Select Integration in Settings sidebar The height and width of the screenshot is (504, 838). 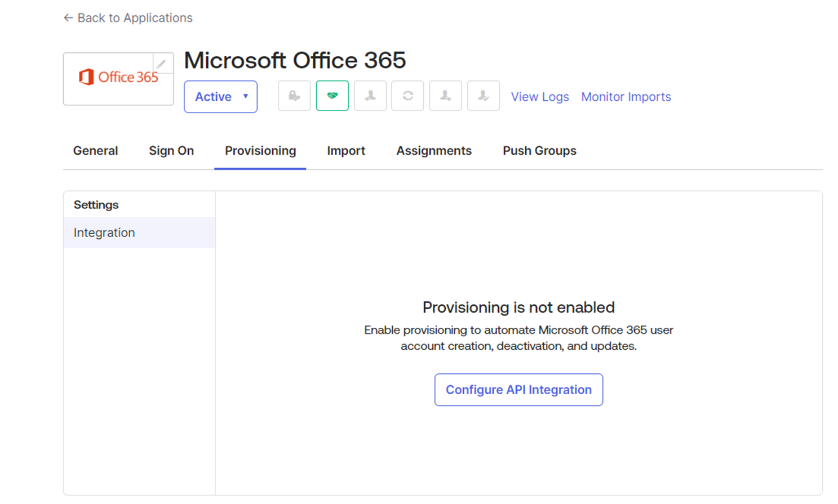coord(139,233)
